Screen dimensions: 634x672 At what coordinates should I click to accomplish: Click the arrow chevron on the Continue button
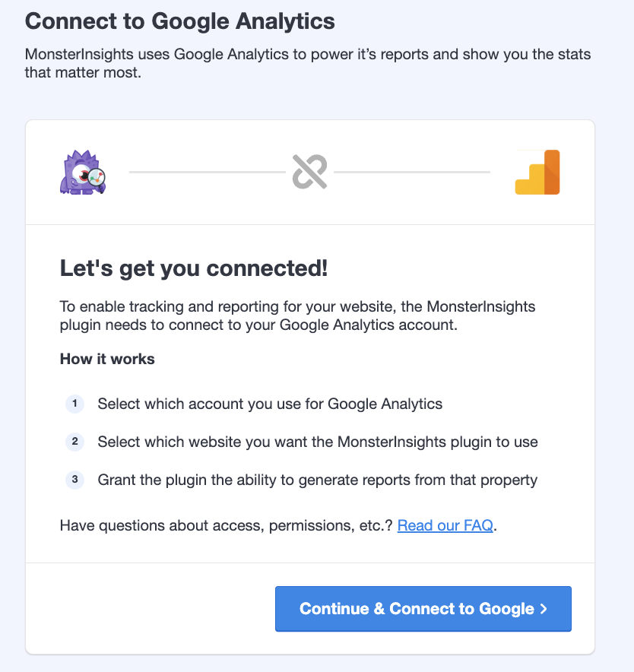point(543,609)
